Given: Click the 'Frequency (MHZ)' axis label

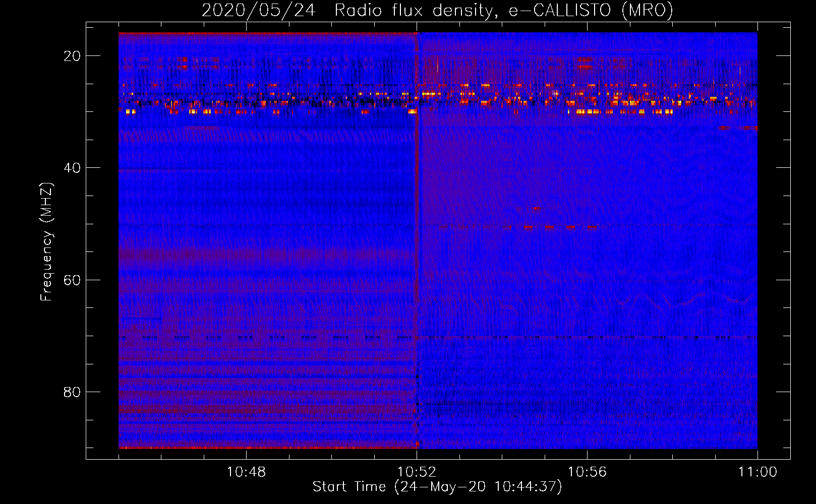Looking at the screenshot, I should pos(46,241).
